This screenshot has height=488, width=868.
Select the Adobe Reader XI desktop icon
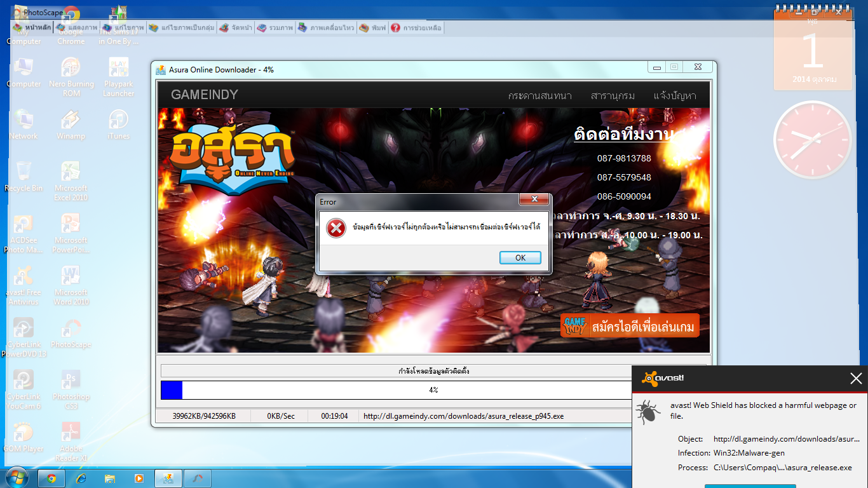click(x=71, y=442)
